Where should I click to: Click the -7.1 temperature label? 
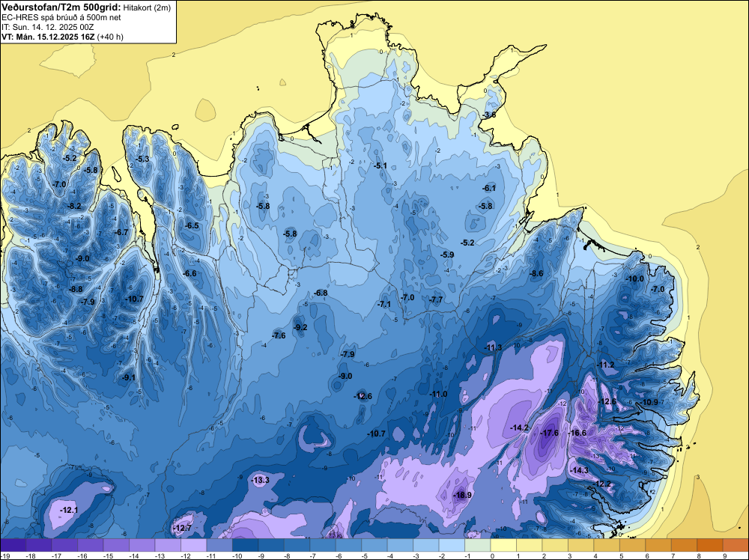(384, 304)
